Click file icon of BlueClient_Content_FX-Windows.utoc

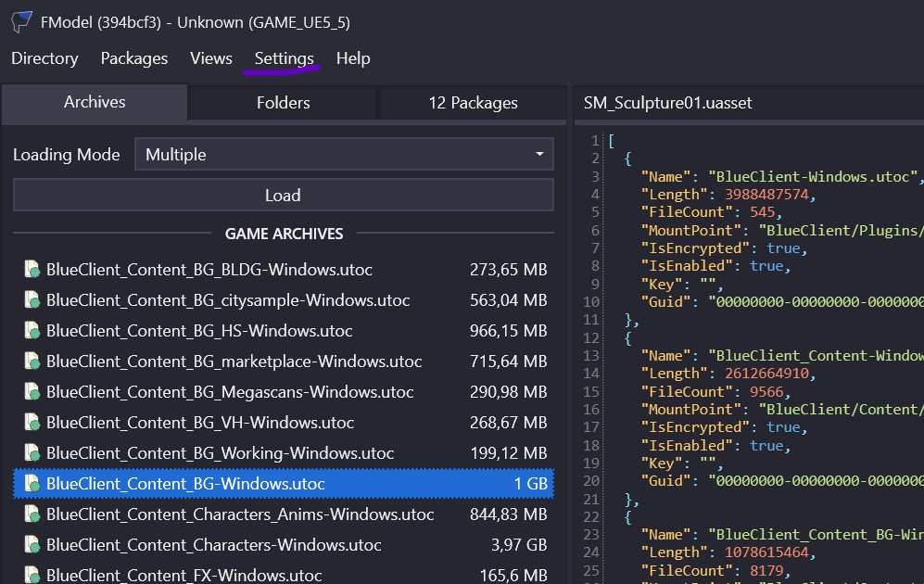[x=32, y=575]
